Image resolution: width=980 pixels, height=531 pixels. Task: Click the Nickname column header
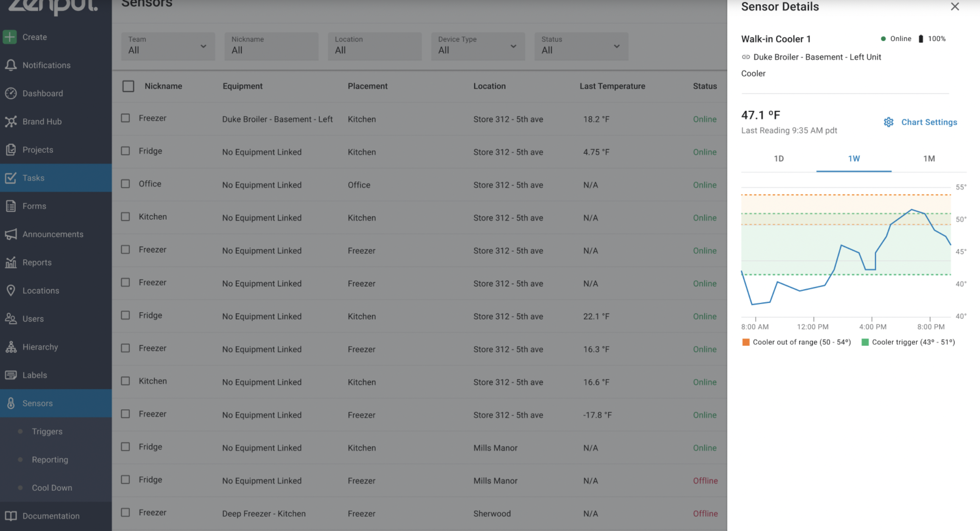tap(163, 86)
